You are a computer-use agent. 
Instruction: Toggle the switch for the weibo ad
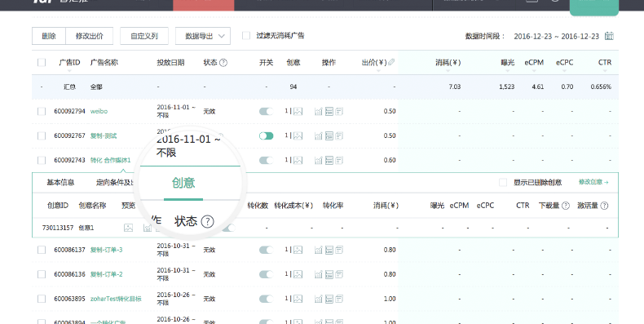[266, 112]
